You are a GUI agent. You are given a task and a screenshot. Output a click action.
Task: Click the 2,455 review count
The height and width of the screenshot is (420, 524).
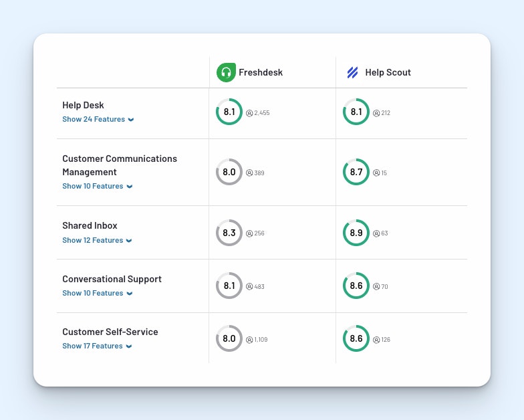pyautogui.click(x=262, y=113)
